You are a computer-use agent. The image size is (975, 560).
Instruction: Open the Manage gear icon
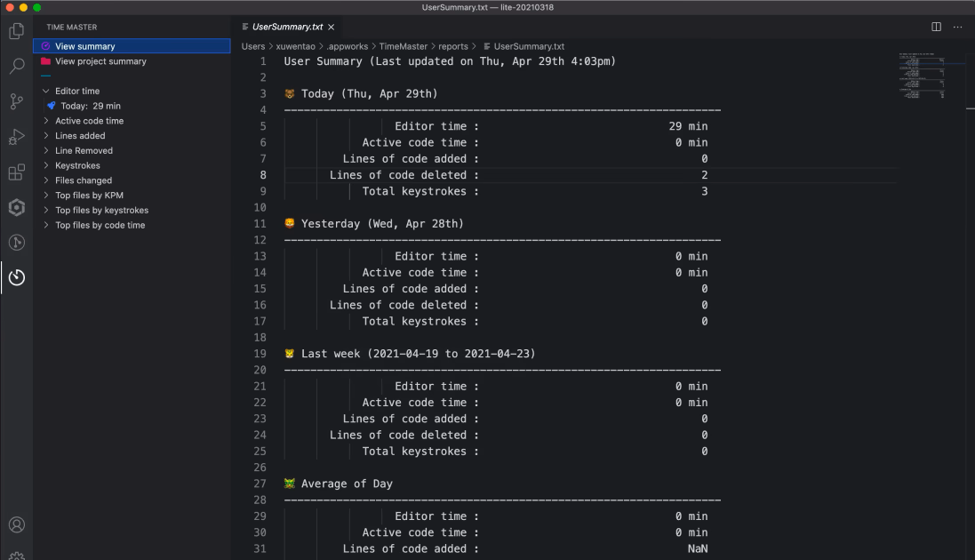[17, 556]
